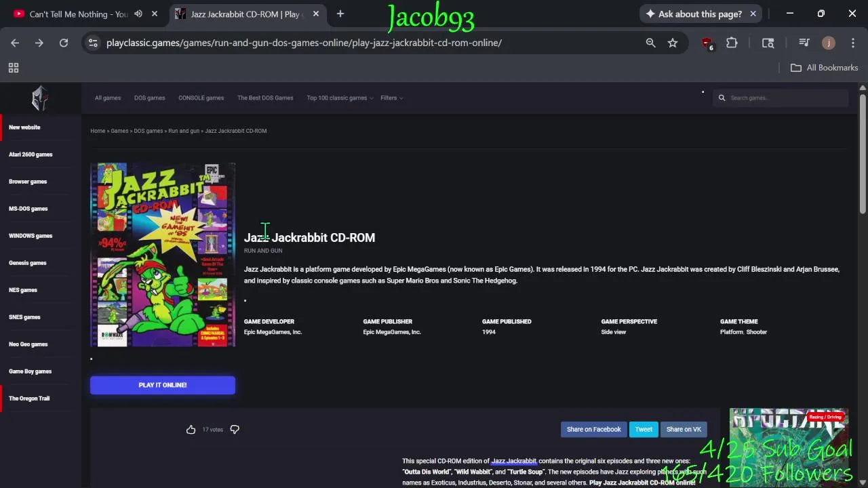868x488 pixels.
Task: Open Browser games in sidebar
Action: (x=28, y=182)
